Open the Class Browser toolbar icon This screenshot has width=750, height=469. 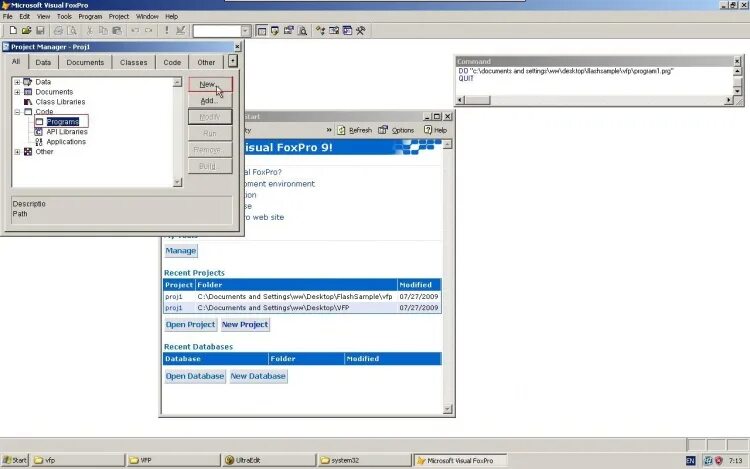(x=320, y=31)
